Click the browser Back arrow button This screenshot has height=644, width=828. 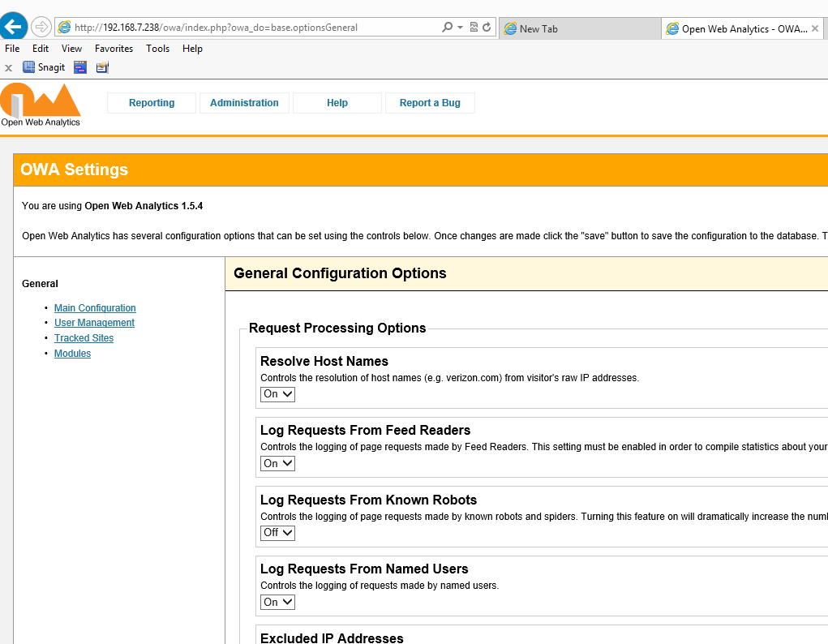tap(13, 25)
